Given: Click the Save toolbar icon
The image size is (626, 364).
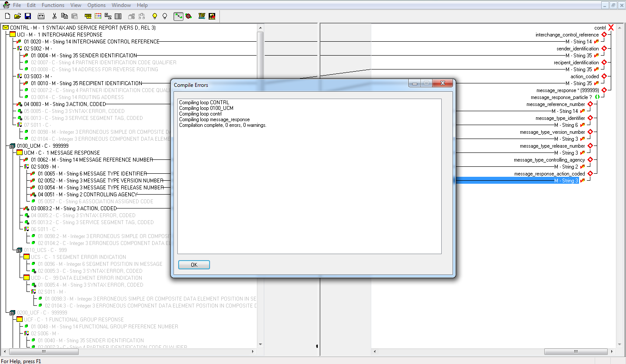Looking at the screenshot, I should pos(27,16).
